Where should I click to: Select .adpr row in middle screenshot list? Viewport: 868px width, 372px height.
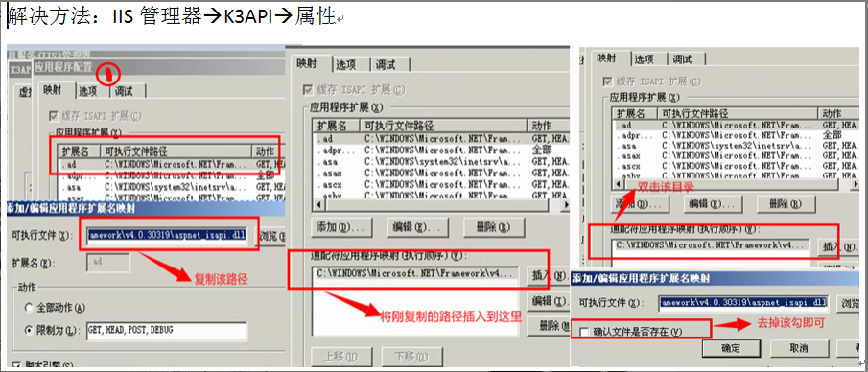[x=440, y=150]
